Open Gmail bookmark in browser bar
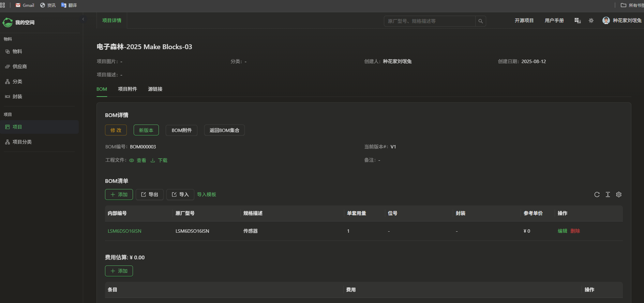This screenshot has width=644, height=303. click(x=25, y=5)
